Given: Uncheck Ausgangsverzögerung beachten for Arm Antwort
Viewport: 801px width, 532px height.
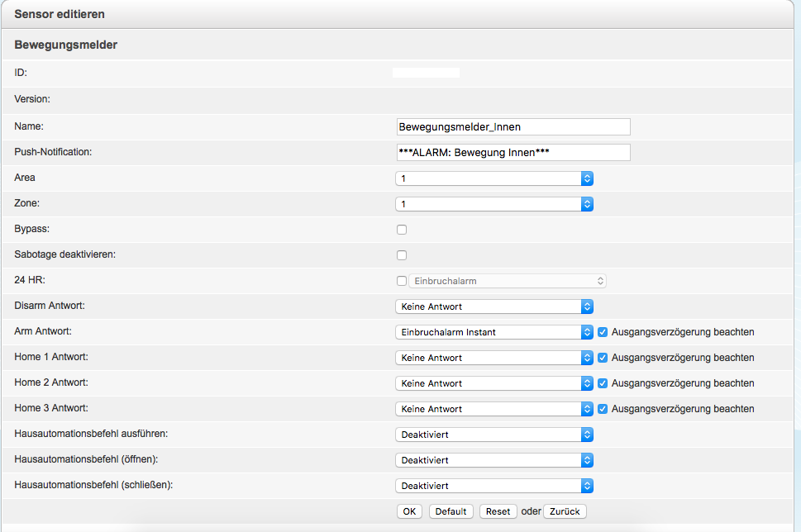Looking at the screenshot, I should 603,332.
